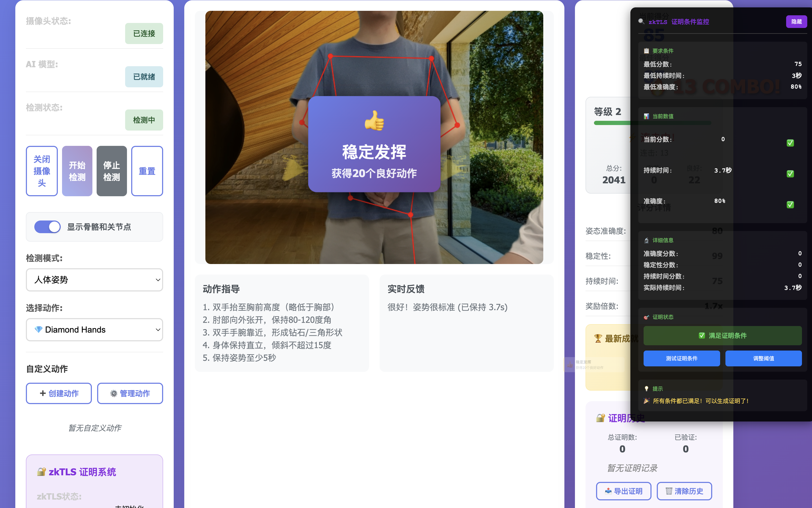812x508 pixels.
Task: Click the thumbs-up icon in 稳定发挥 popup
Action: 374,120
